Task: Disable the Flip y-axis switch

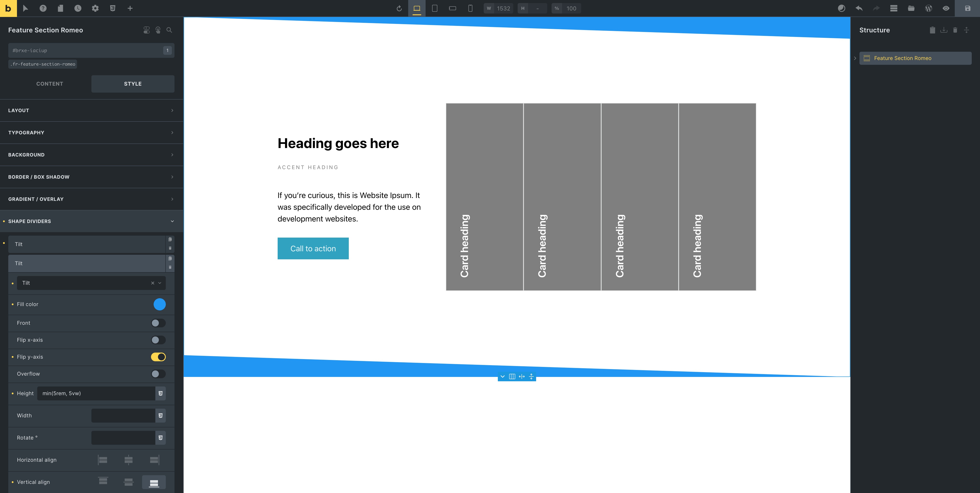Action: (158, 357)
